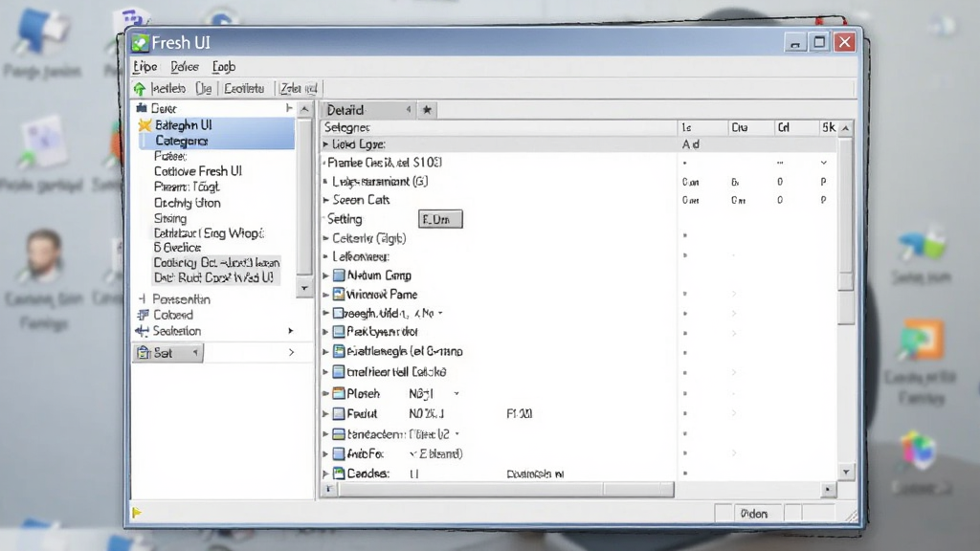
Task: Open the dropdown arrow after "Ploseh N031"
Action: (x=457, y=393)
